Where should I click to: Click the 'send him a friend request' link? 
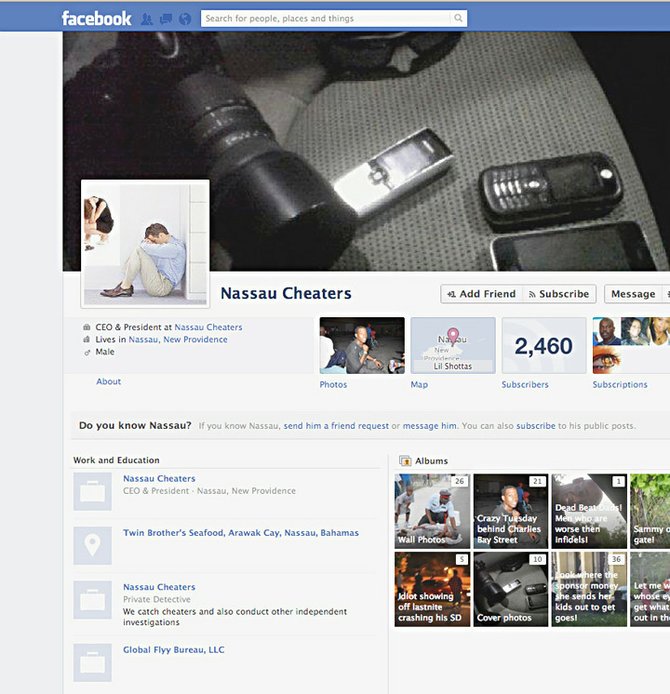(x=336, y=426)
